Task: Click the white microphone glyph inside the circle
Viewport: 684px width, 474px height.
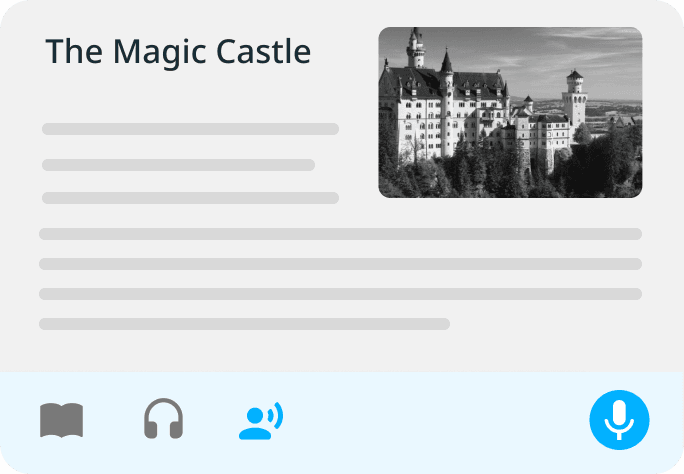Action: click(x=619, y=420)
